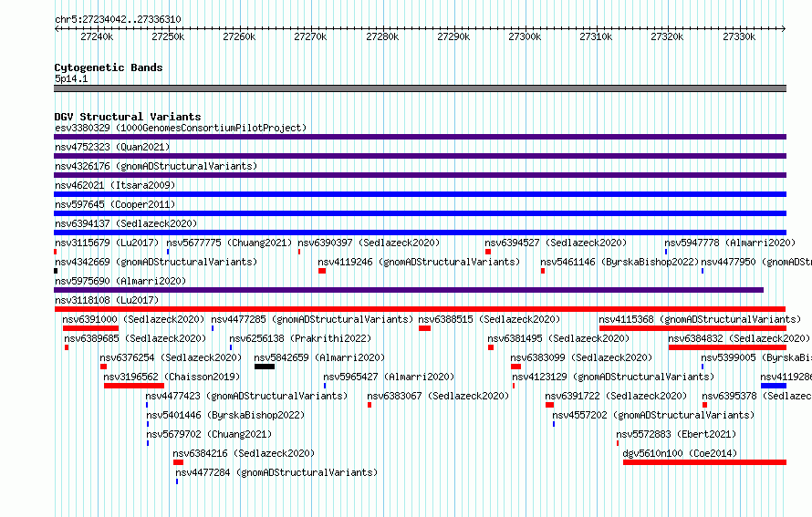Select the nsv4342669 gnomADStructuralVariants label
This screenshot has width=812, height=517.
click(156, 262)
